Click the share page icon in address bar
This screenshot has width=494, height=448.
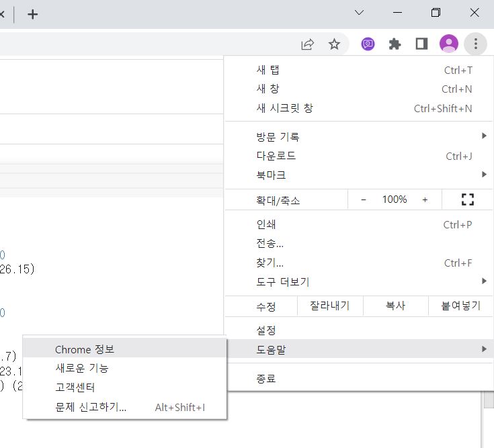pyautogui.click(x=308, y=44)
